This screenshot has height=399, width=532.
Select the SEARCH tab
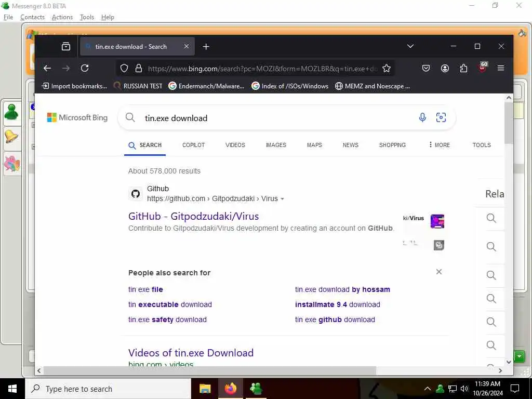[x=145, y=145]
